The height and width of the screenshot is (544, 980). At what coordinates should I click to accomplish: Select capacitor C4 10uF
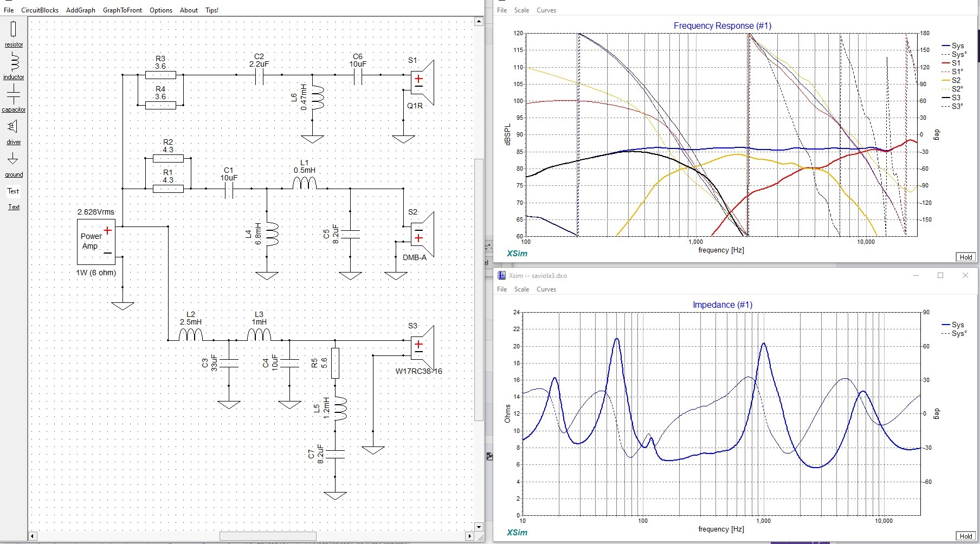289,363
